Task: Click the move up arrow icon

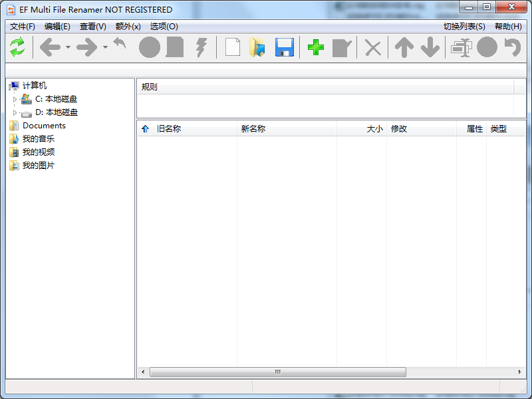Action: pos(404,47)
